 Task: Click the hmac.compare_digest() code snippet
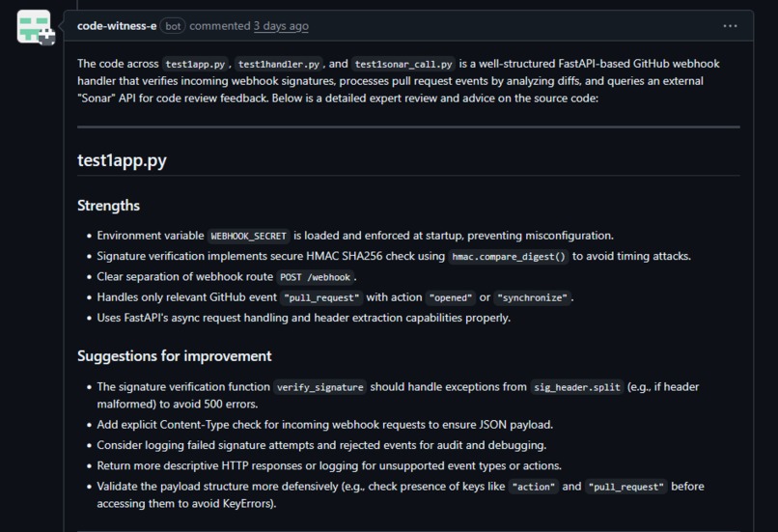509,257
